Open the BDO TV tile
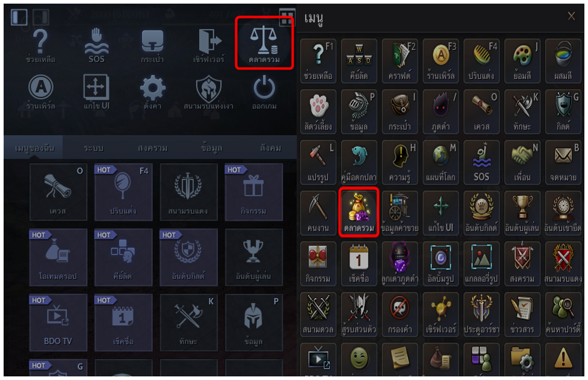Image resolution: width=588 pixels, height=380 pixels. (x=58, y=323)
